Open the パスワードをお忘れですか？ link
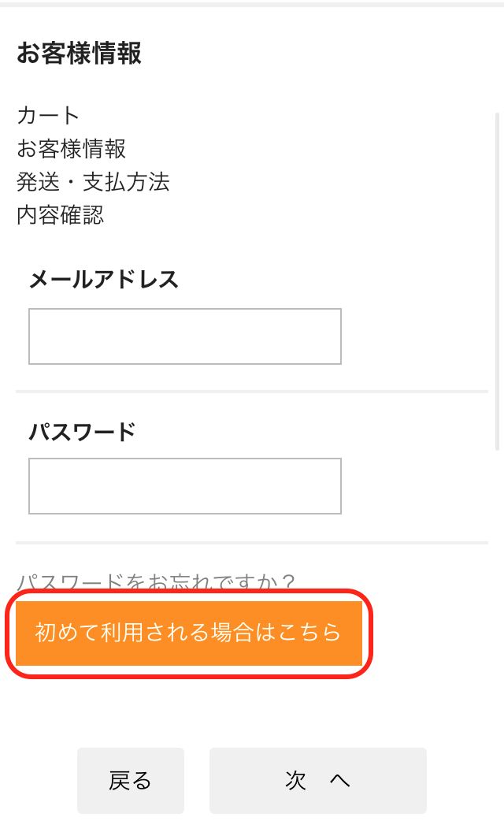504x832 pixels. coord(156,581)
